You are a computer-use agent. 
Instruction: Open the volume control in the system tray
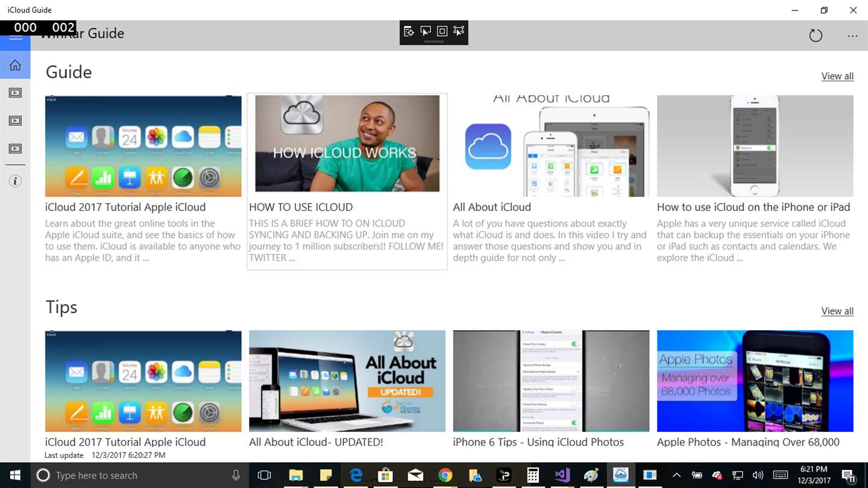[x=758, y=475]
